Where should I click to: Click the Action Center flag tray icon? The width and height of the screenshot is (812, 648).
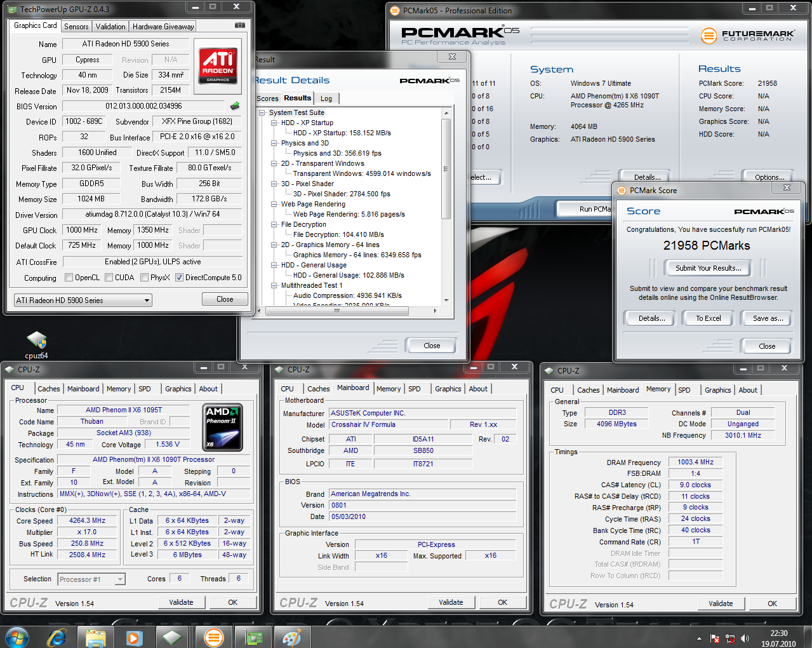715,638
